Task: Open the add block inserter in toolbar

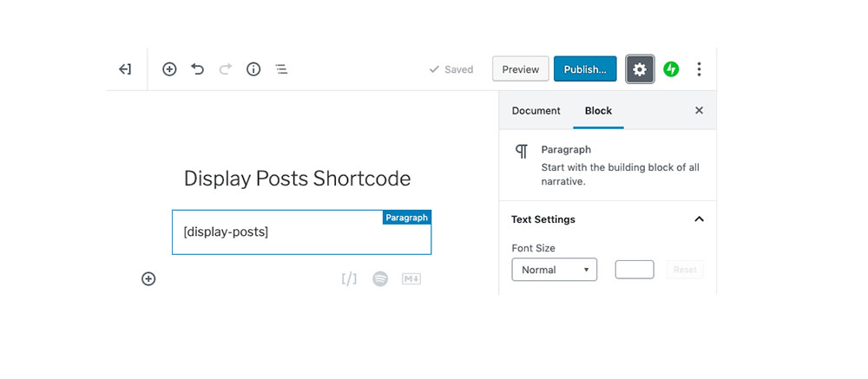Action: pyautogui.click(x=169, y=69)
